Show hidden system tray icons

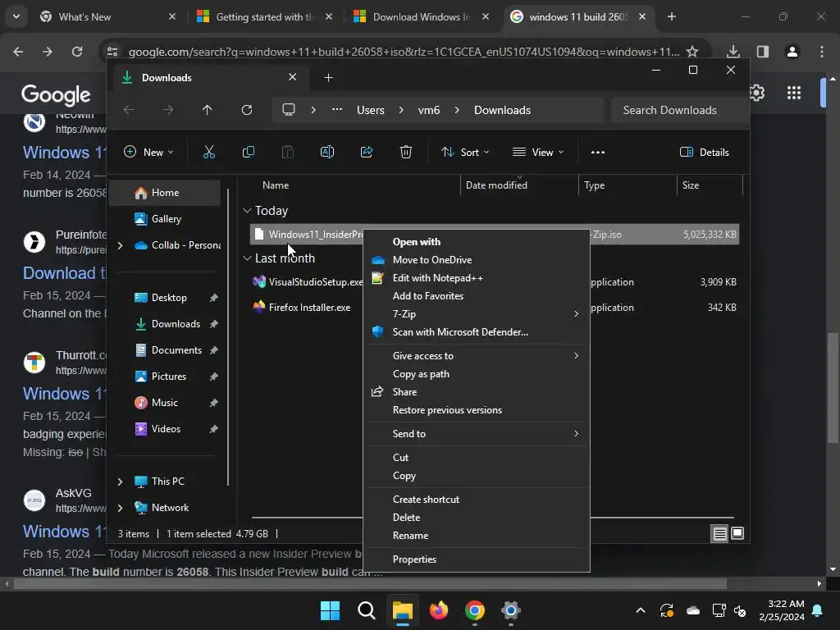640,610
